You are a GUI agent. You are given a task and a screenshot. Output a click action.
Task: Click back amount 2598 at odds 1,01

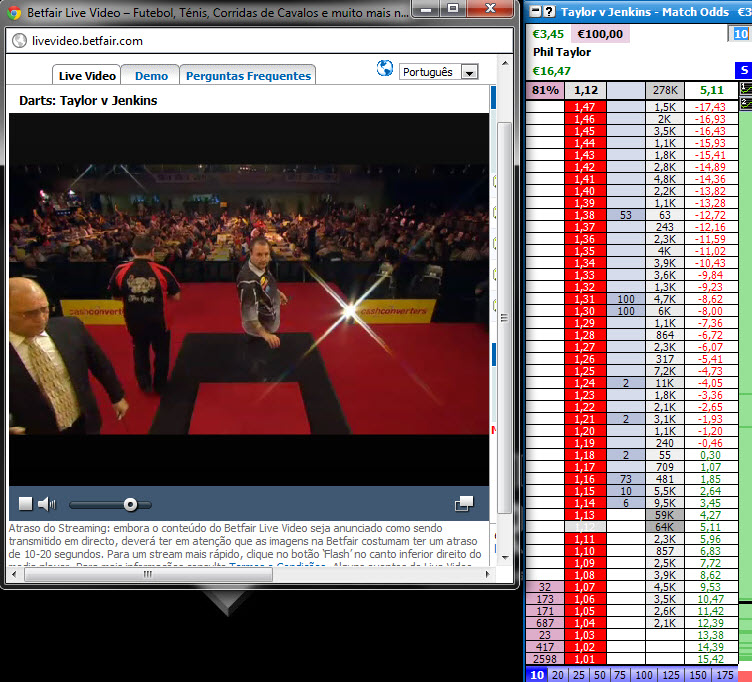(x=545, y=658)
